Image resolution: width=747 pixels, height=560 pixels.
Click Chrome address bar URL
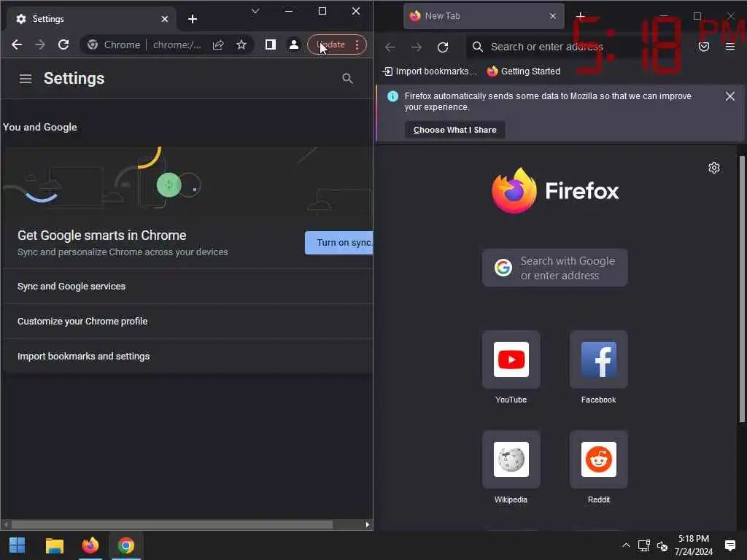tap(177, 44)
